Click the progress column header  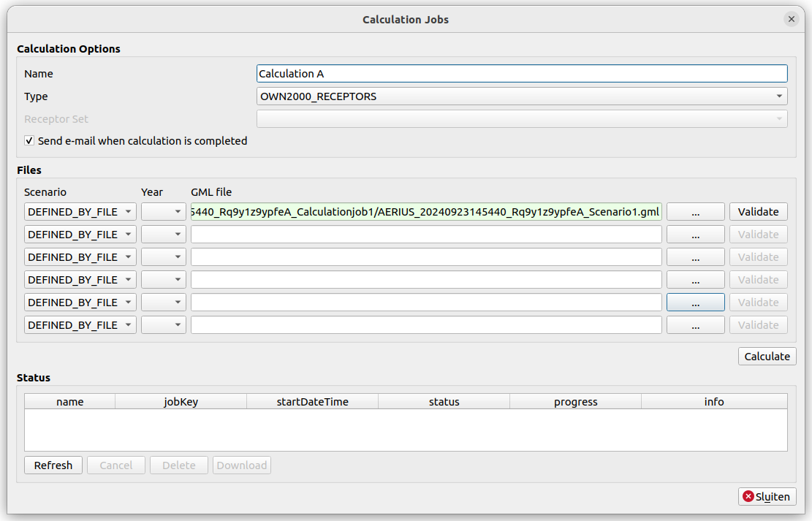pos(575,402)
